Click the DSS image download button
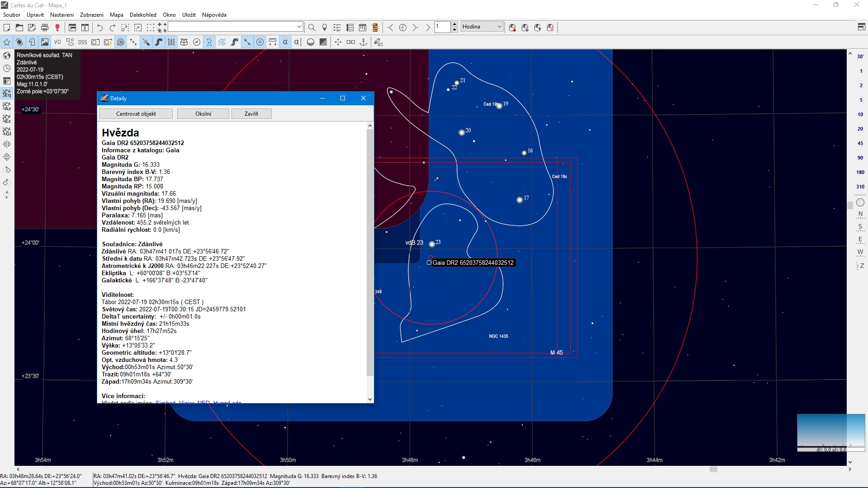Screen dimensions: 868x488 (82, 42)
